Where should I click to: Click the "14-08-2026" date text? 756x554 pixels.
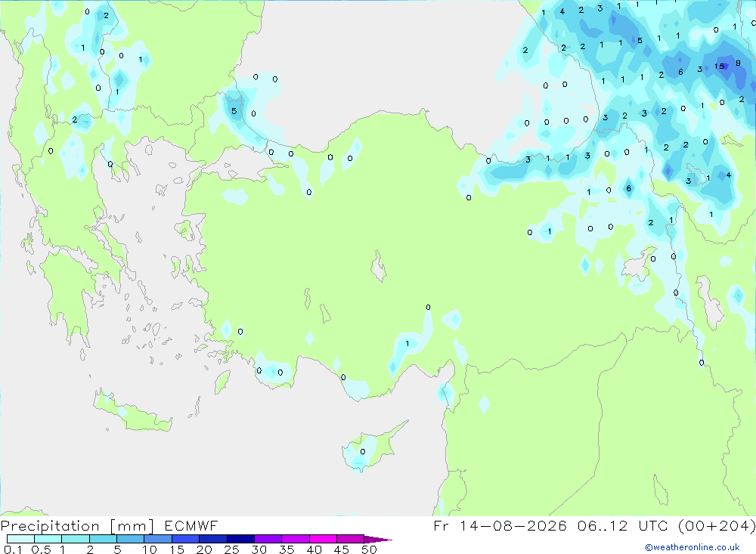click(513, 525)
